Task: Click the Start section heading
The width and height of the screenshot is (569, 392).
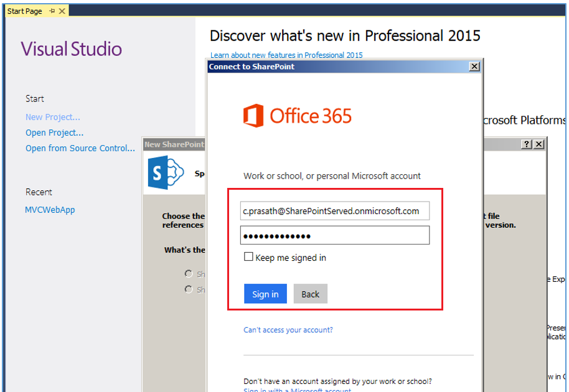Action: [x=34, y=99]
